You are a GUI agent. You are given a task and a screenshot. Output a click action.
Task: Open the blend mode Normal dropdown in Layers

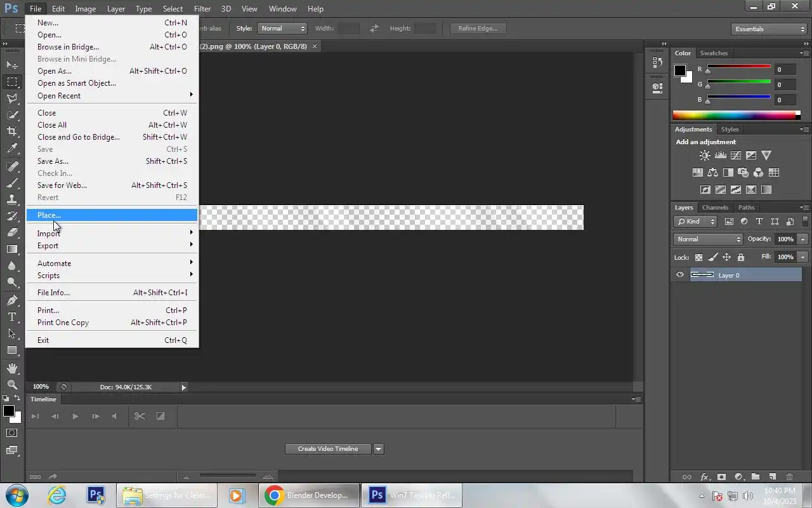pyautogui.click(x=708, y=239)
